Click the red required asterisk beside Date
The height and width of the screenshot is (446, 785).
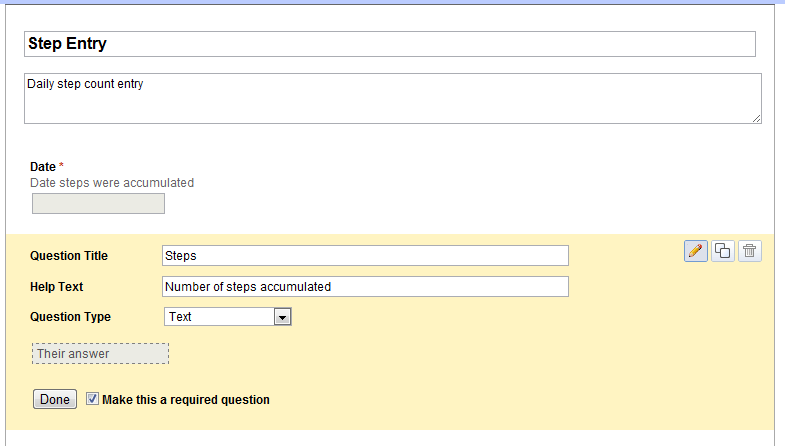coord(62,166)
